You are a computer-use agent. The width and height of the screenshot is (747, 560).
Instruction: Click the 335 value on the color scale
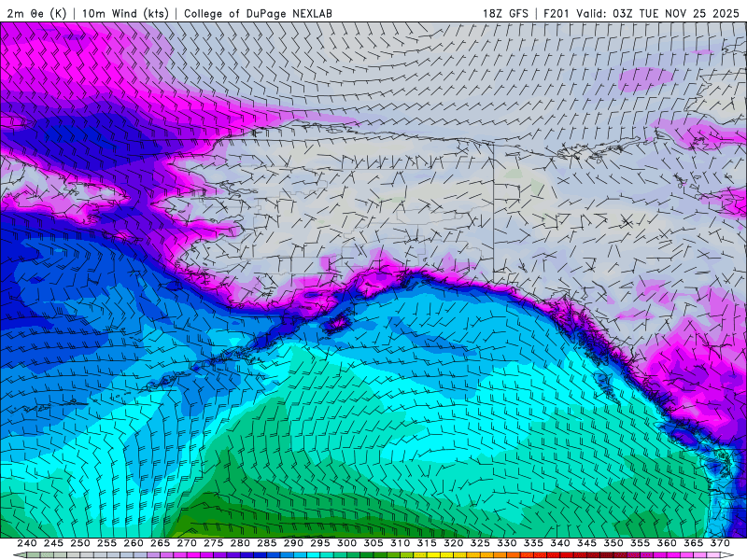click(x=533, y=543)
